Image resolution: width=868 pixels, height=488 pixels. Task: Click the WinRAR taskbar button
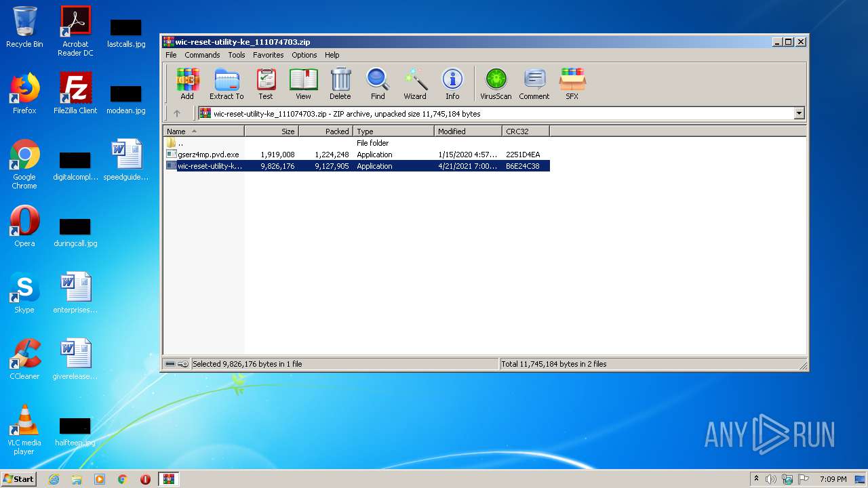tap(169, 479)
